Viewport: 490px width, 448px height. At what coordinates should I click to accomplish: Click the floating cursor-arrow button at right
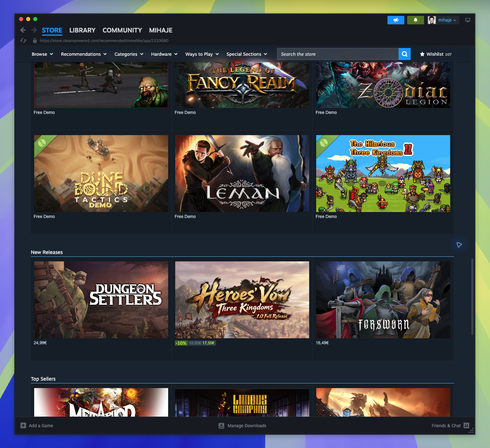459,245
